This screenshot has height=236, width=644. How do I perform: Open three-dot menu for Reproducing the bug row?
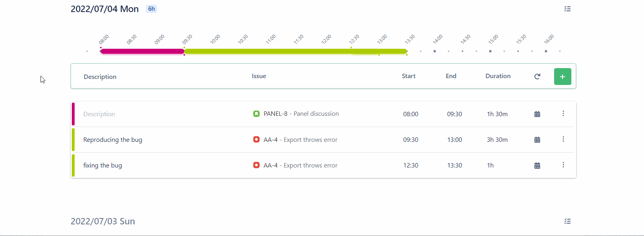click(563, 139)
